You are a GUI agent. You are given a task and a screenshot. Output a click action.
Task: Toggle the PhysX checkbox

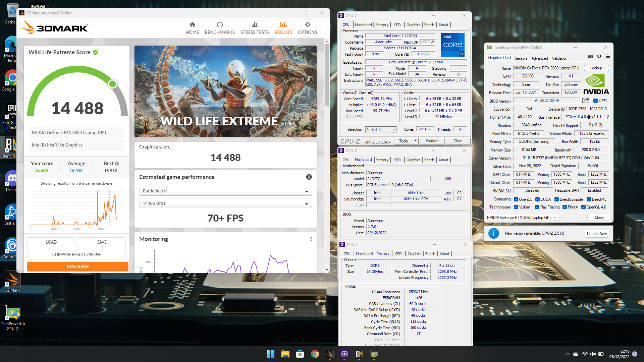click(x=565, y=207)
